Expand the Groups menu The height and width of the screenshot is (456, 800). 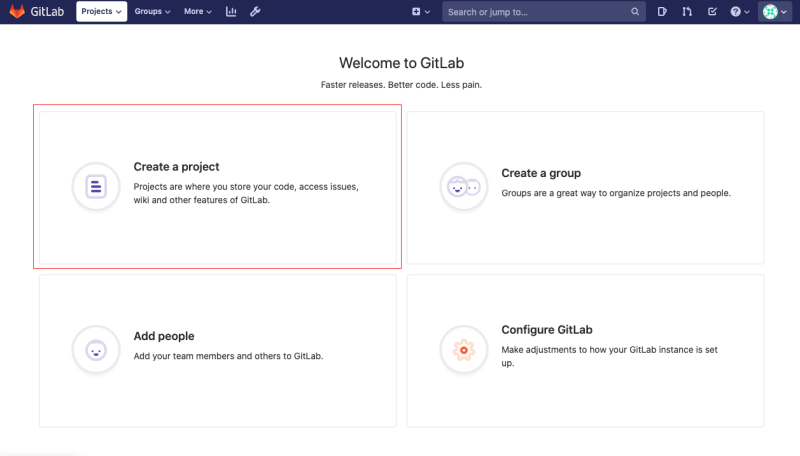152,12
